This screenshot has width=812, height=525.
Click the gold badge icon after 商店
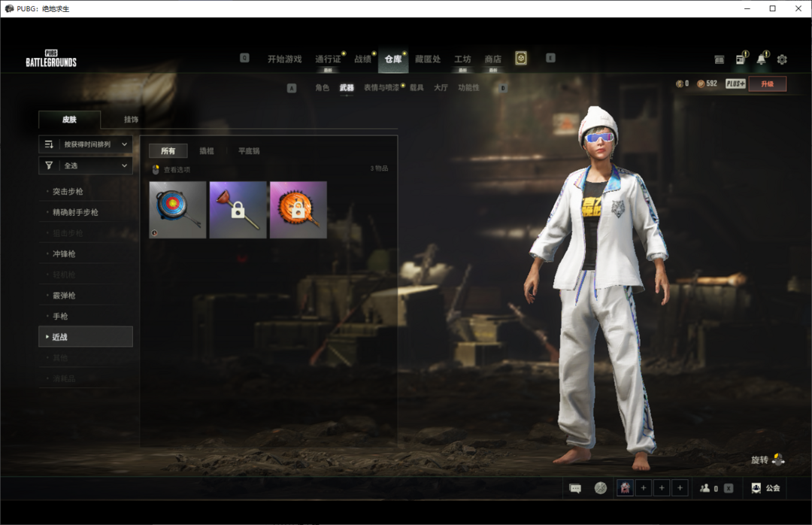pos(521,59)
